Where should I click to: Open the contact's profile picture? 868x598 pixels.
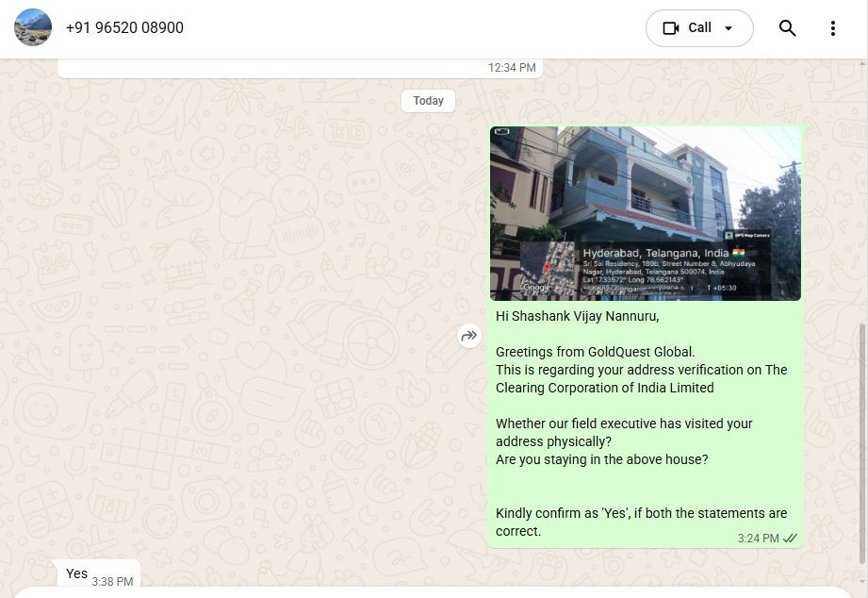[33, 27]
